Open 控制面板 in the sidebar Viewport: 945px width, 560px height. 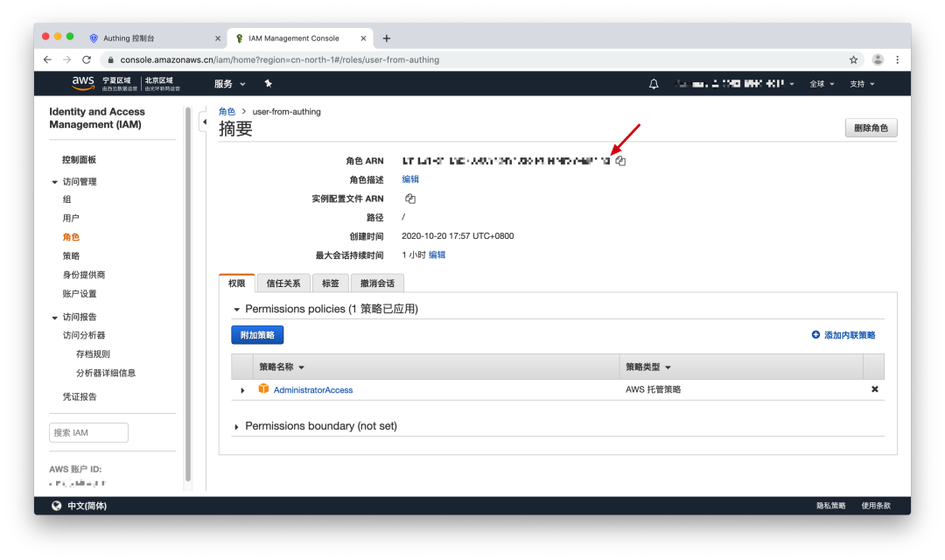point(79,160)
